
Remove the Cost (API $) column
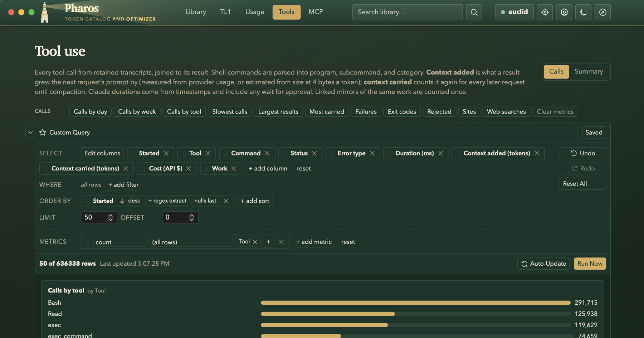pyautogui.click(x=189, y=169)
